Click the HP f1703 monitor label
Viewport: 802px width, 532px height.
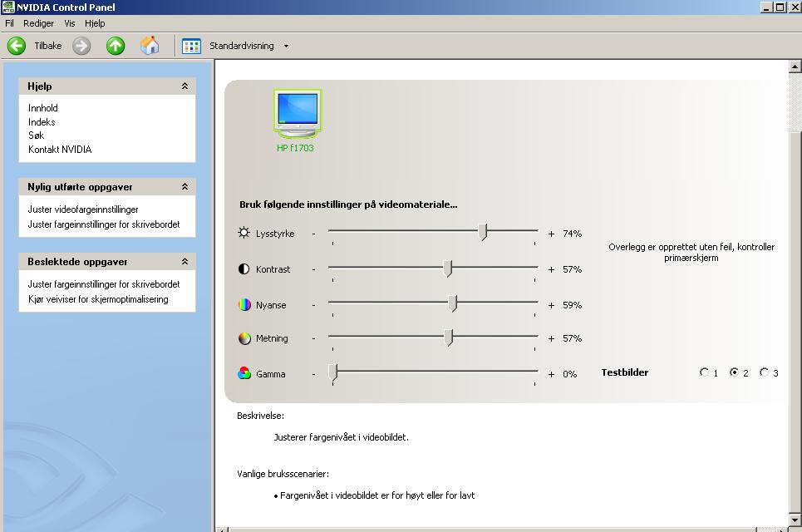point(295,148)
